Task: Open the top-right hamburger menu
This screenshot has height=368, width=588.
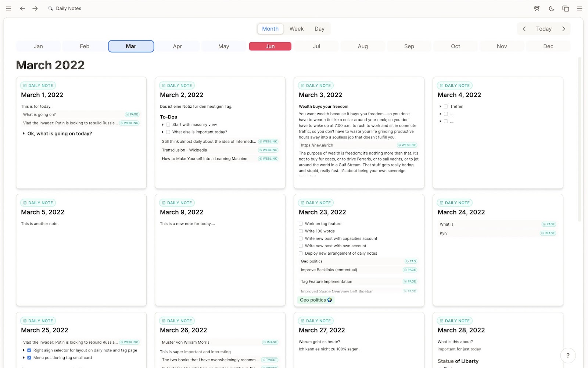Action: pyautogui.click(x=579, y=8)
